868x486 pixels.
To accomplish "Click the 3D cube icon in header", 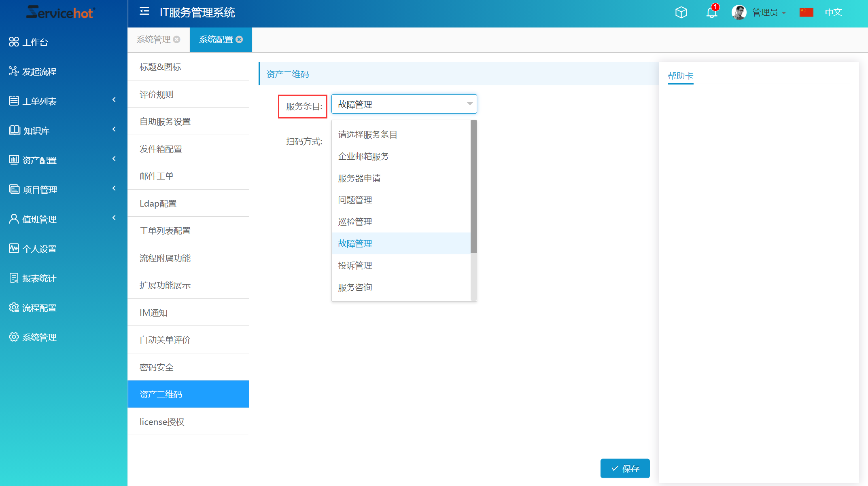I will (681, 13).
